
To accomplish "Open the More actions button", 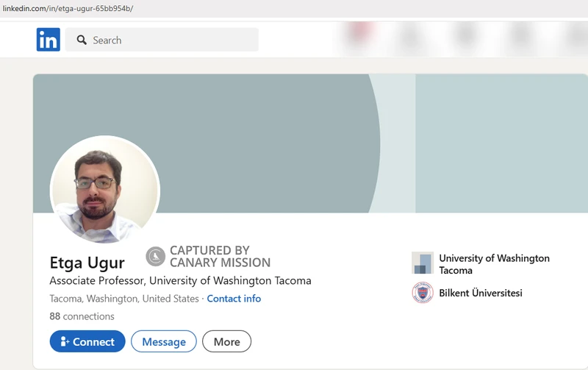I will (x=227, y=341).
